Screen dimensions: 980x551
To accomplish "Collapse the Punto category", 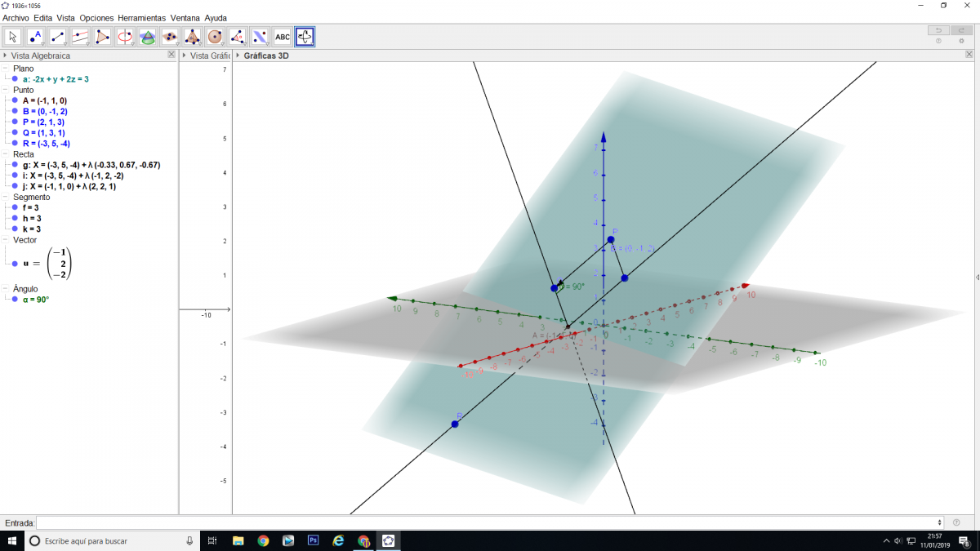I will (6, 90).
